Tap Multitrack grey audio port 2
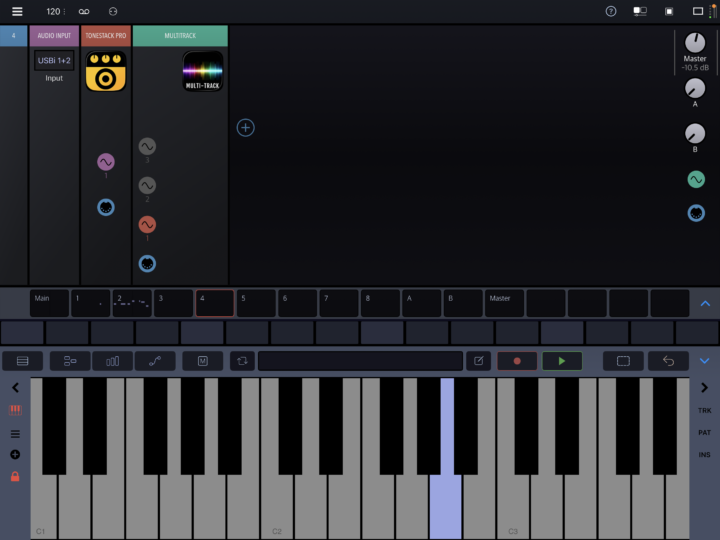 (147, 186)
